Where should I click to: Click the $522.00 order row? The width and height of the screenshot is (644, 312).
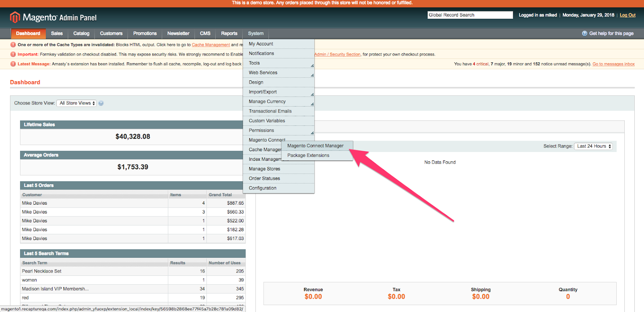133,221
